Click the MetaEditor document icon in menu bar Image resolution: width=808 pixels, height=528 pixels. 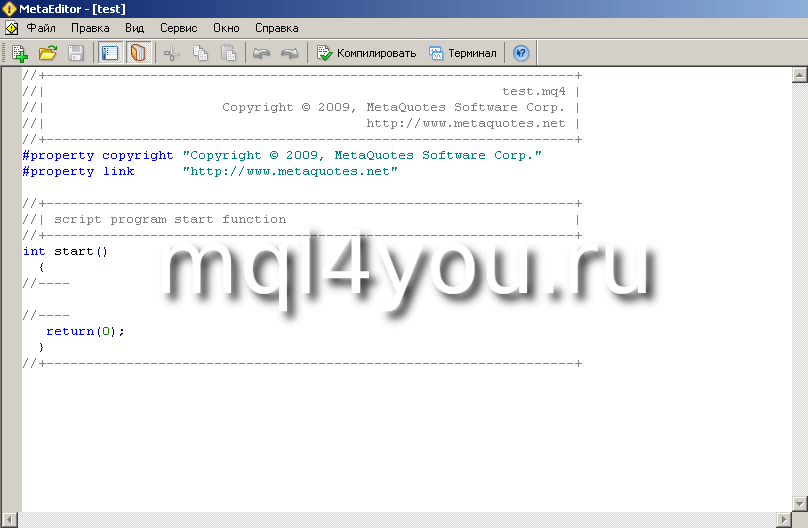[11, 28]
